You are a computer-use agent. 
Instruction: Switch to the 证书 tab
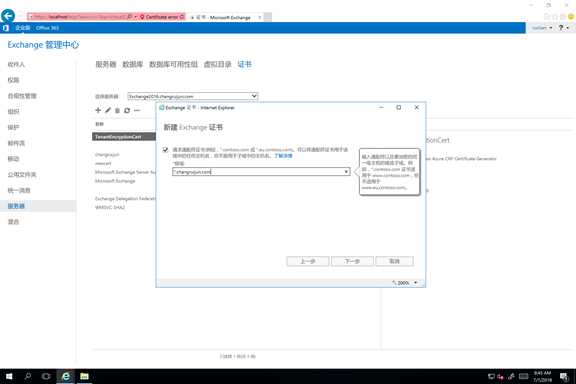click(x=245, y=64)
